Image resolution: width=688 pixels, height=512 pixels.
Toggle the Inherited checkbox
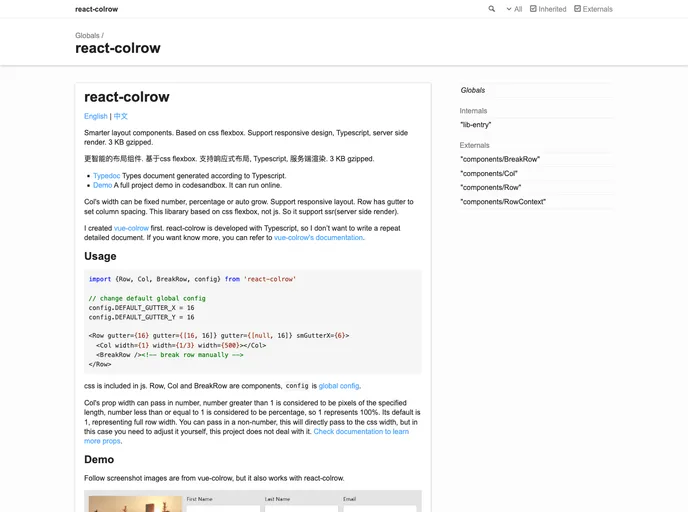click(548, 9)
